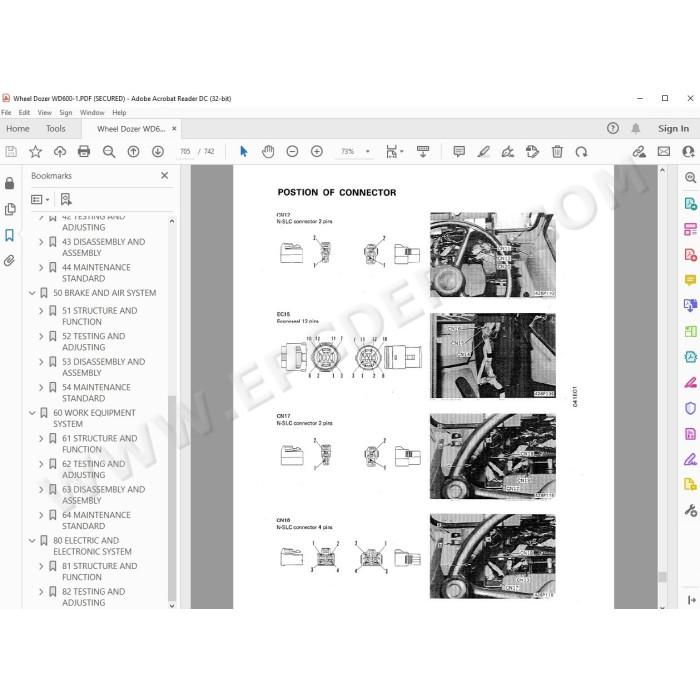The width and height of the screenshot is (700, 700).
Task: Collapse 50 BRAKE AND AIR SYSTEM
Action: pos(32,293)
